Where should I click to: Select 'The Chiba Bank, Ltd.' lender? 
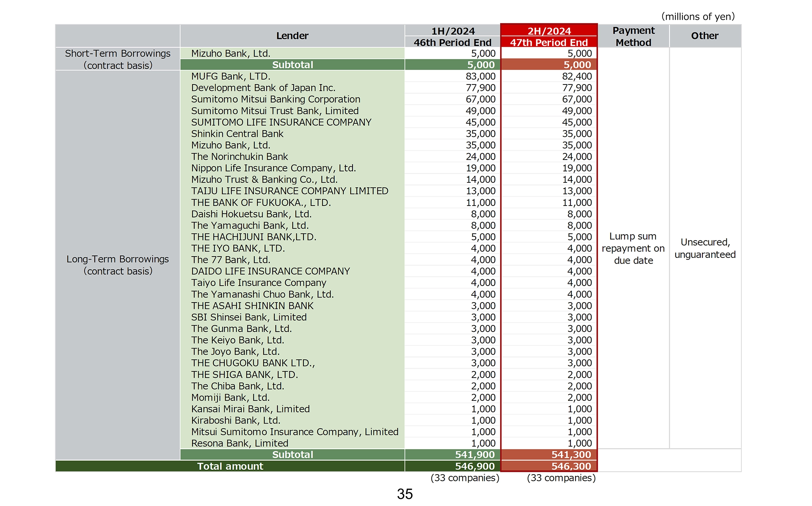point(238,386)
